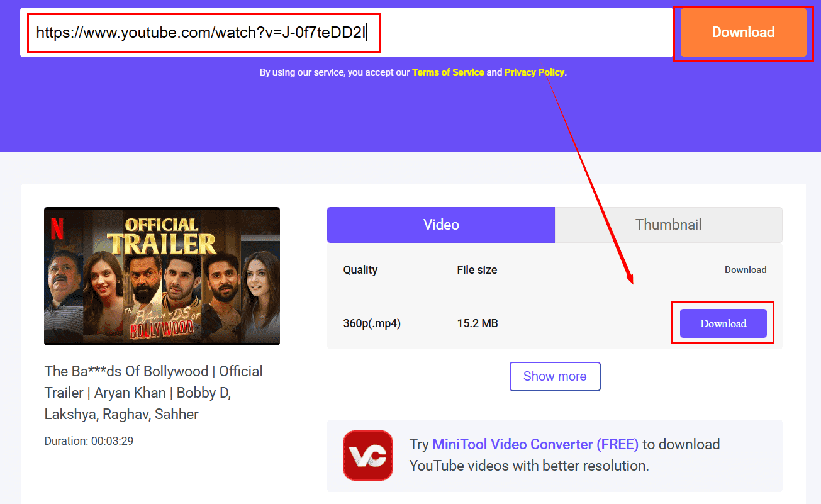
Task: Click the YouTube URL input field
Action: (347, 33)
